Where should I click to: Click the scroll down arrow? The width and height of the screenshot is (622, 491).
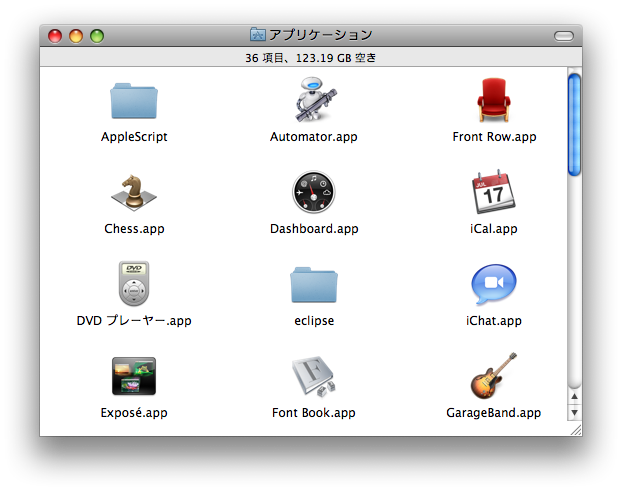pyautogui.click(x=574, y=412)
